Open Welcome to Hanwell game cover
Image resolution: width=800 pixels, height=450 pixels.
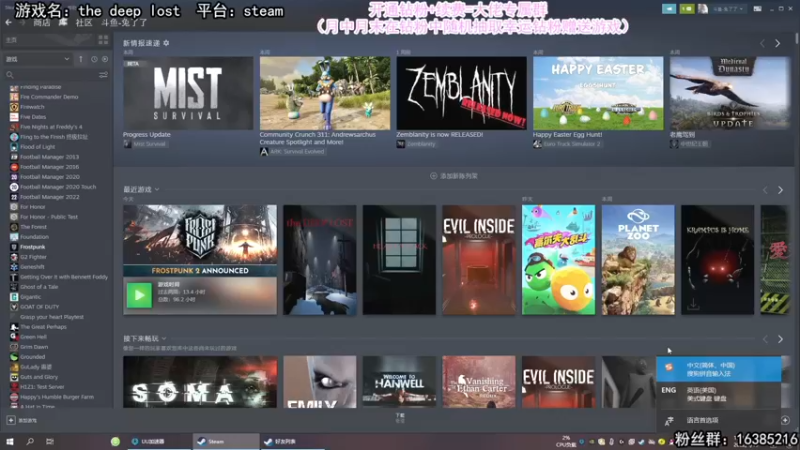pos(399,382)
